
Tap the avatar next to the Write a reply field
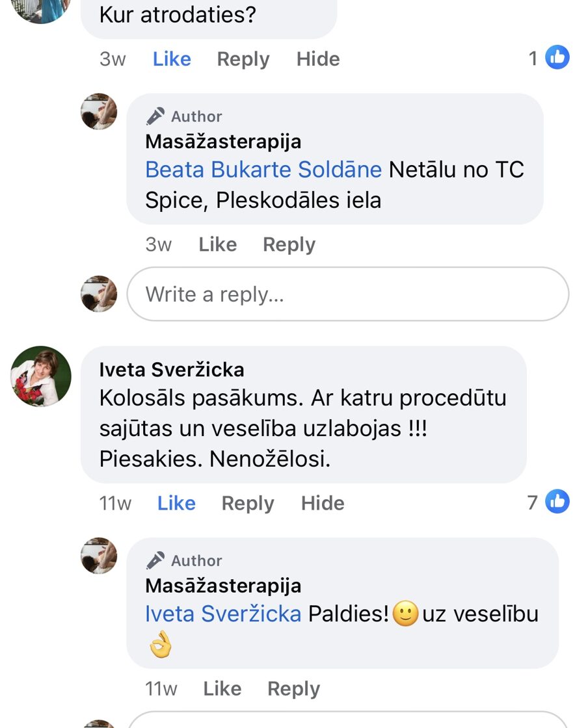(x=99, y=294)
